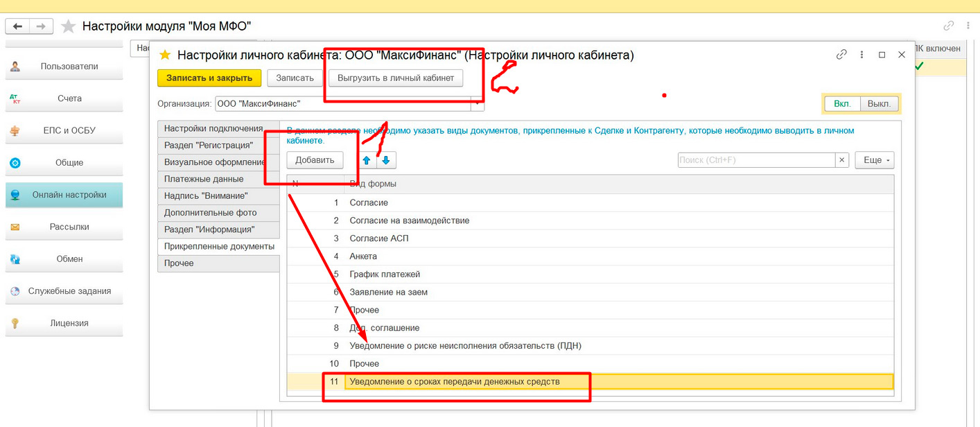Image resolution: width=980 pixels, height=427 pixels.
Task: Go back with the left arrow button
Action: point(17,26)
